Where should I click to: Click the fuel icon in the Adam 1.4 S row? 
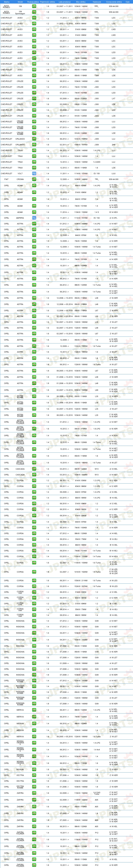34,212
